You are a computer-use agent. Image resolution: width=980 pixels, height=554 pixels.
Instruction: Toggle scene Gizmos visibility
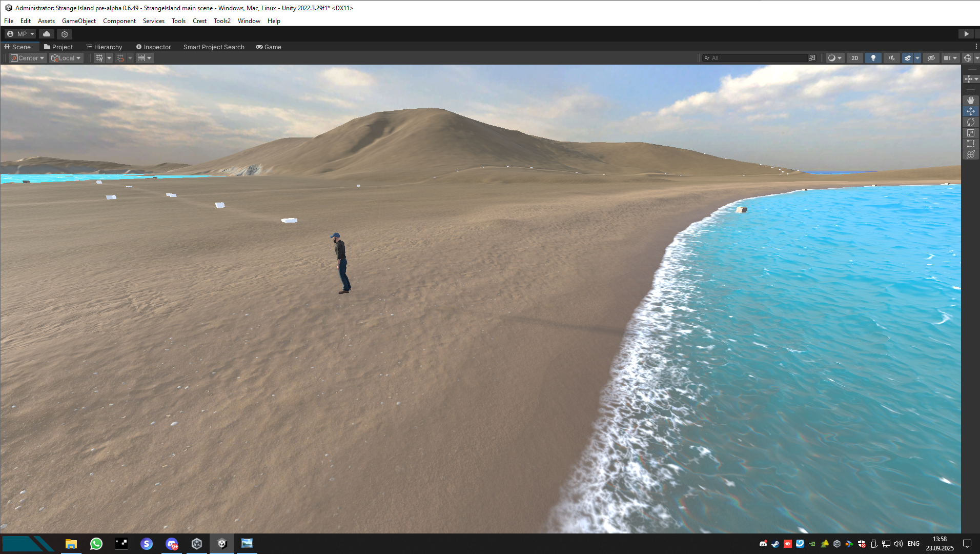point(967,58)
